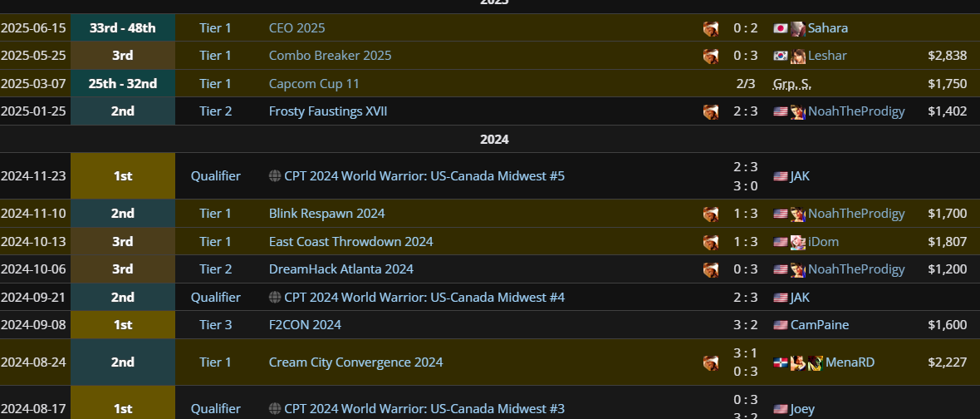Screen dimensions: 980x419
Task: Click the US flag in the Frosty Faustings XVII row
Action: tap(780, 111)
